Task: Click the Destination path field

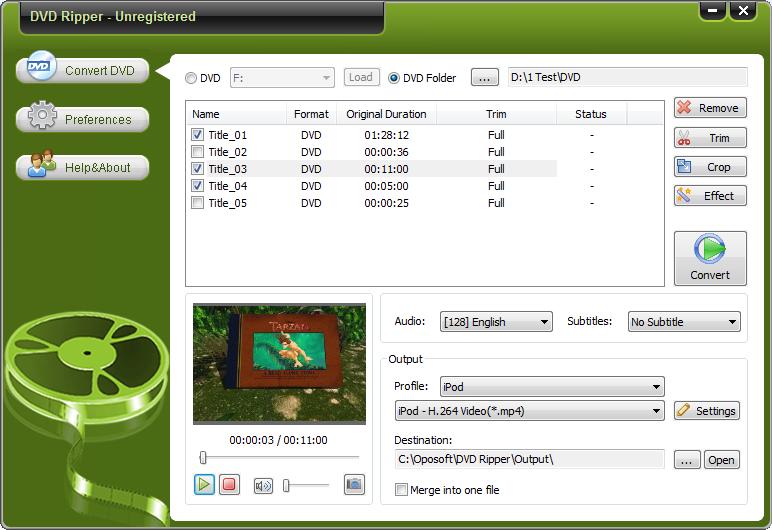Action: [x=529, y=459]
